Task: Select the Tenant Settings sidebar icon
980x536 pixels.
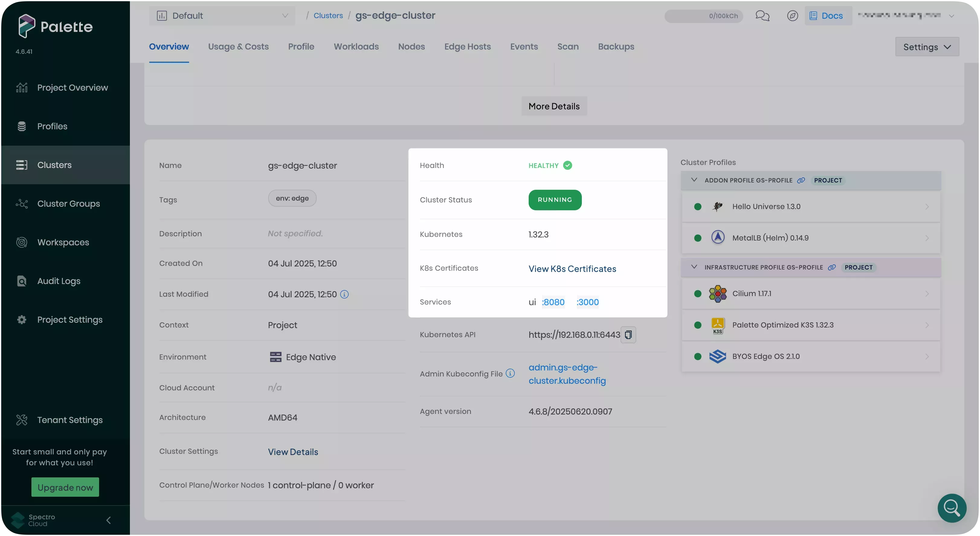Action: [x=22, y=420]
